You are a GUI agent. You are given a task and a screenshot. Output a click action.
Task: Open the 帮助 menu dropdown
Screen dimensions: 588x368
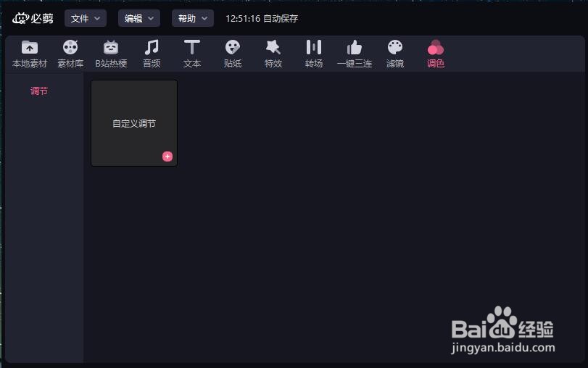click(193, 18)
